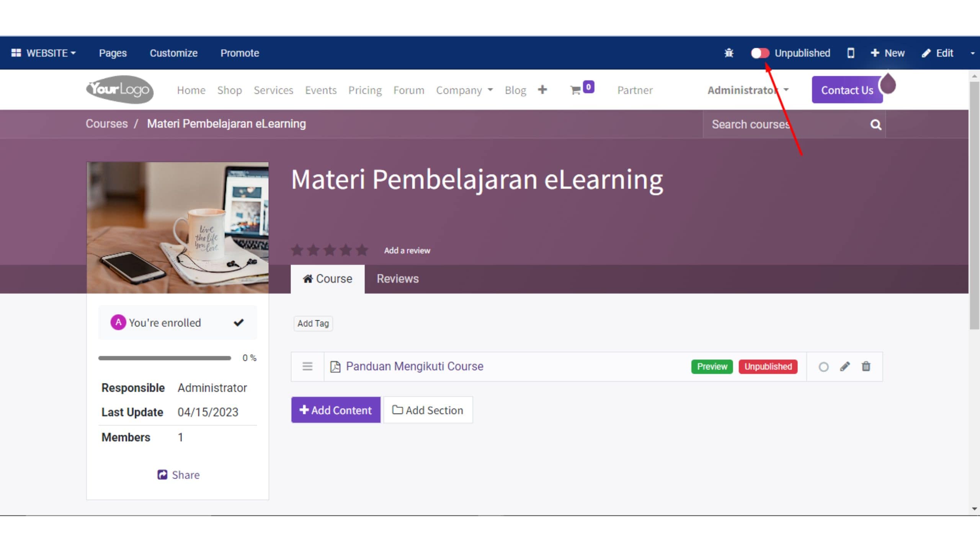The image size is (980, 551).
Task: Open the Partner nav link
Action: click(x=635, y=90)
